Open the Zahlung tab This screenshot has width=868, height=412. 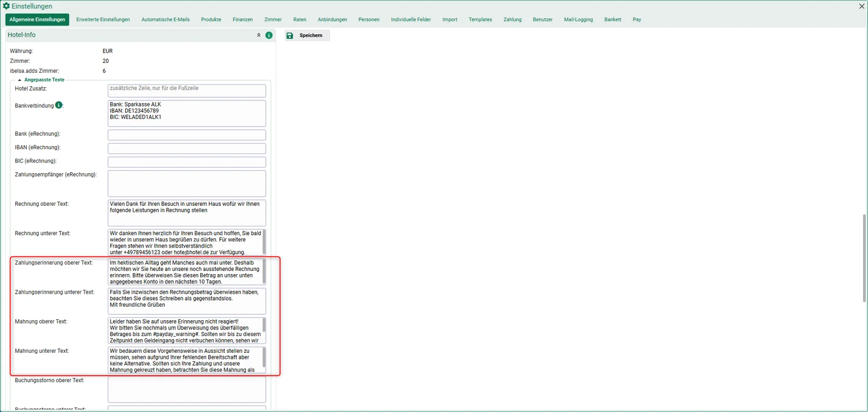tap(512, 20)
